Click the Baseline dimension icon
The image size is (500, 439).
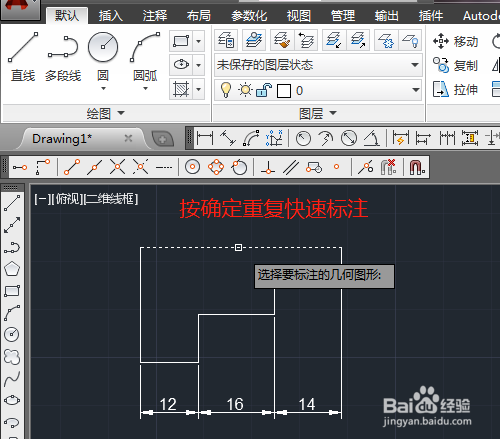[423, 138]
